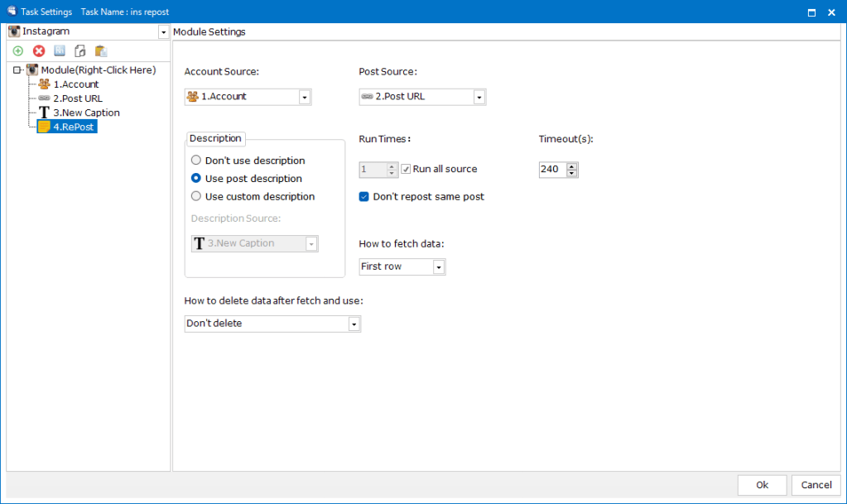Select the 1.Account tree node
This screenshot has height=504, width=847.
pos(75,84)
